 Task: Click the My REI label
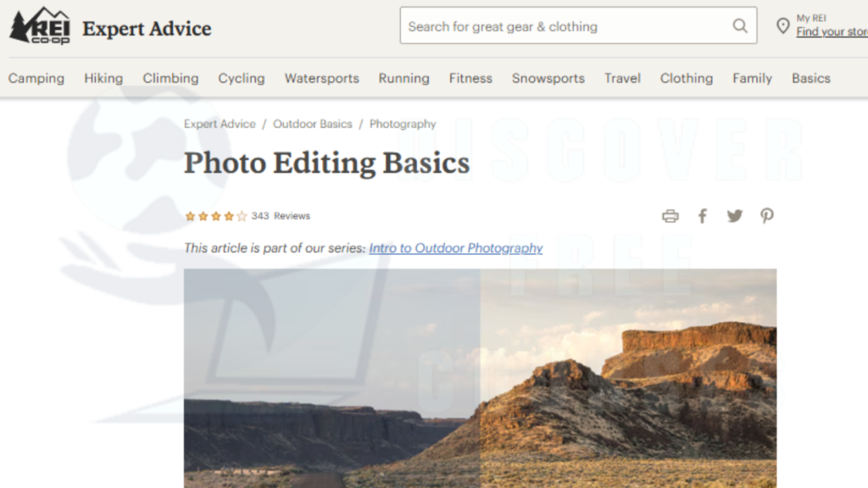(x=811, y=18)
